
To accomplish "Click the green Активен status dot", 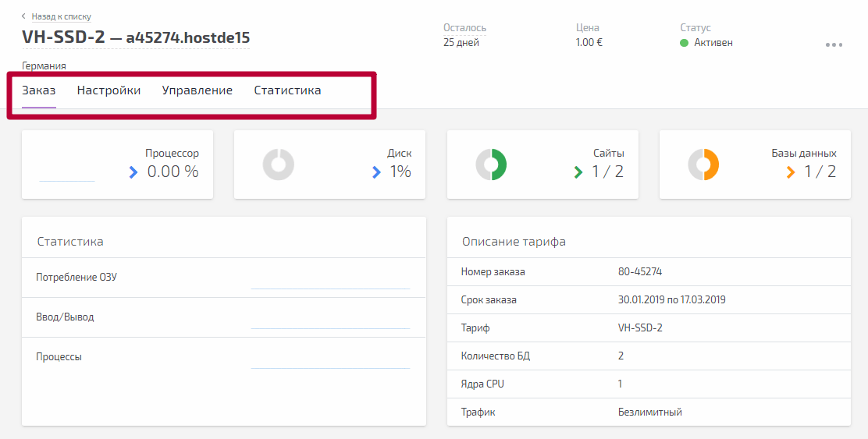I will [685, 43].
